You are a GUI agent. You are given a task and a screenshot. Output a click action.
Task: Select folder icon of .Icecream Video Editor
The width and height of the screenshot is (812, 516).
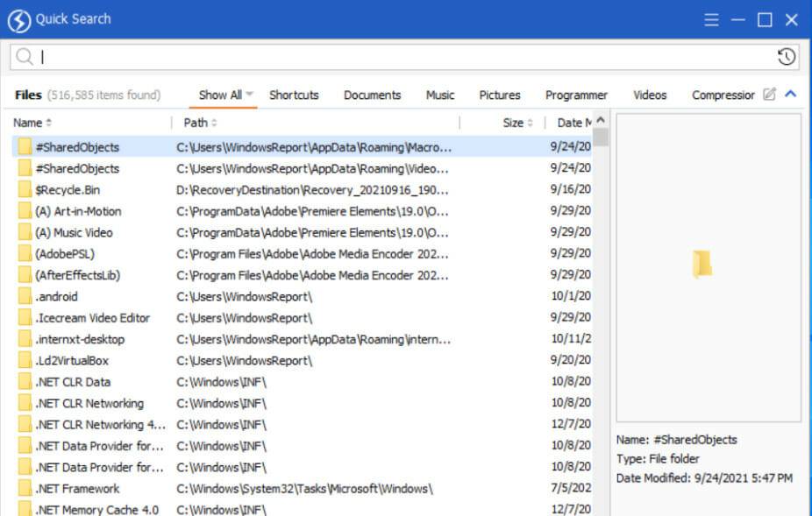pos(25,317)
